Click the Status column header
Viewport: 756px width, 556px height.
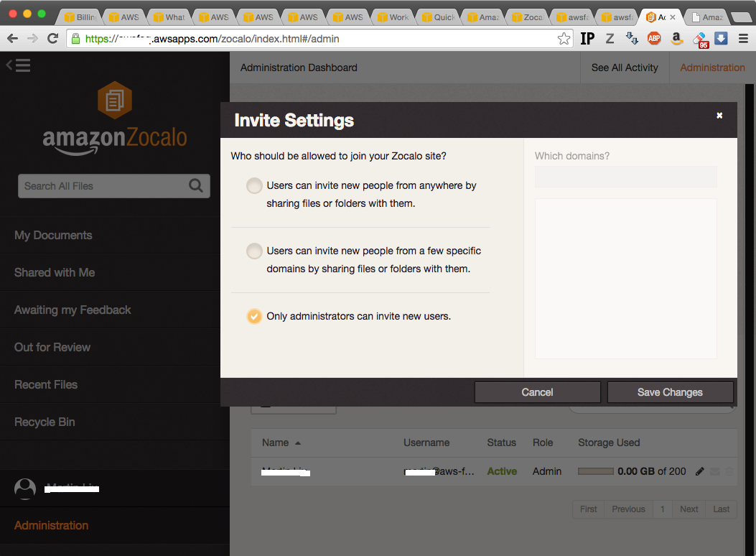[501, 443]
